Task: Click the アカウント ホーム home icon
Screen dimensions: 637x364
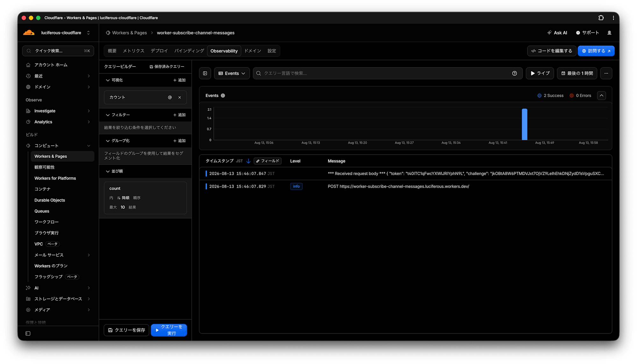Action: 28,65
